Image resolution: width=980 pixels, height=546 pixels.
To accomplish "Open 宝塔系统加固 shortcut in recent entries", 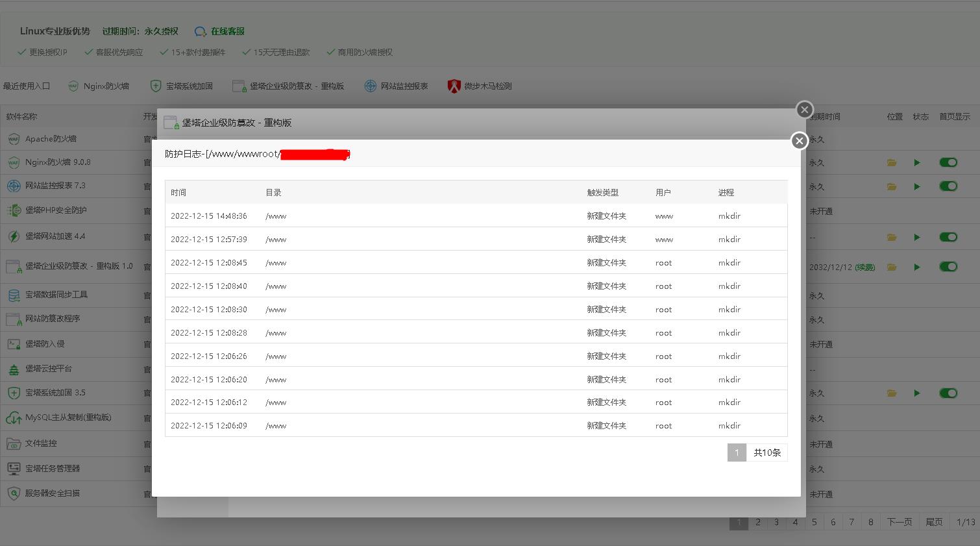I will 182,86.
